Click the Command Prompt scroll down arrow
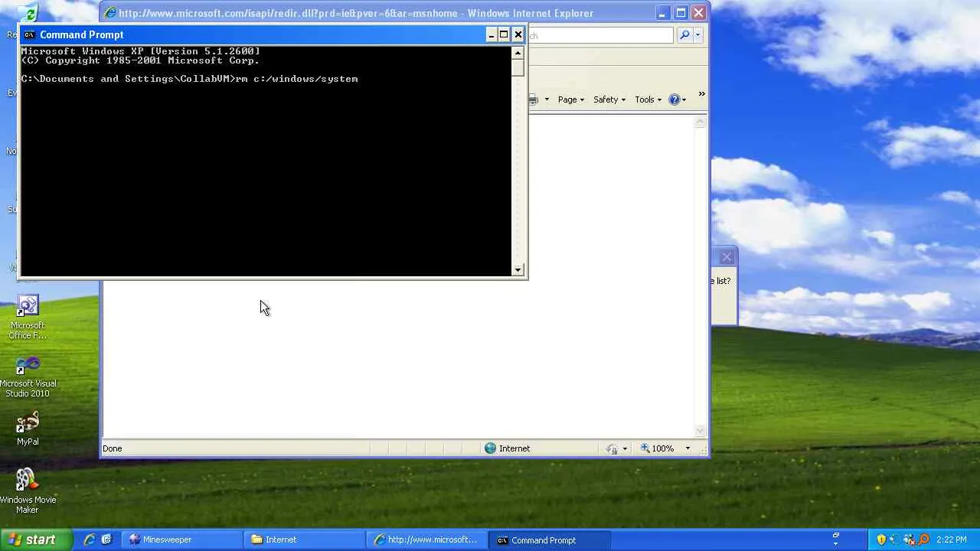 click(x=518, y=269)
